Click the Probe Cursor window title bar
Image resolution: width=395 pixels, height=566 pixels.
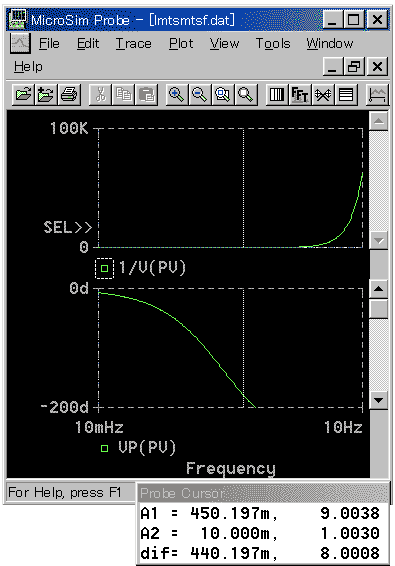(x=264, y=493)
